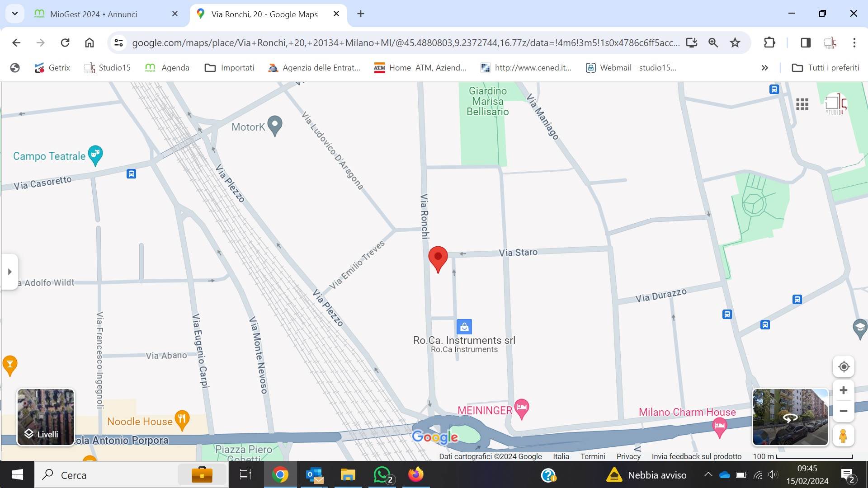This screenshot has height=488, width=868.
Task: Select the Street View pegman icon
Action: (843, 436)
